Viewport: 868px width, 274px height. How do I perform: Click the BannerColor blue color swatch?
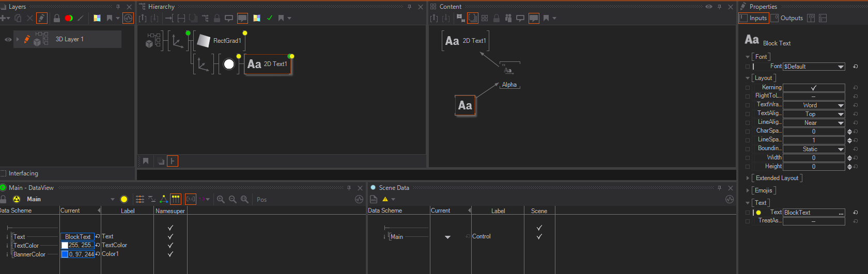tap(65, 254)
